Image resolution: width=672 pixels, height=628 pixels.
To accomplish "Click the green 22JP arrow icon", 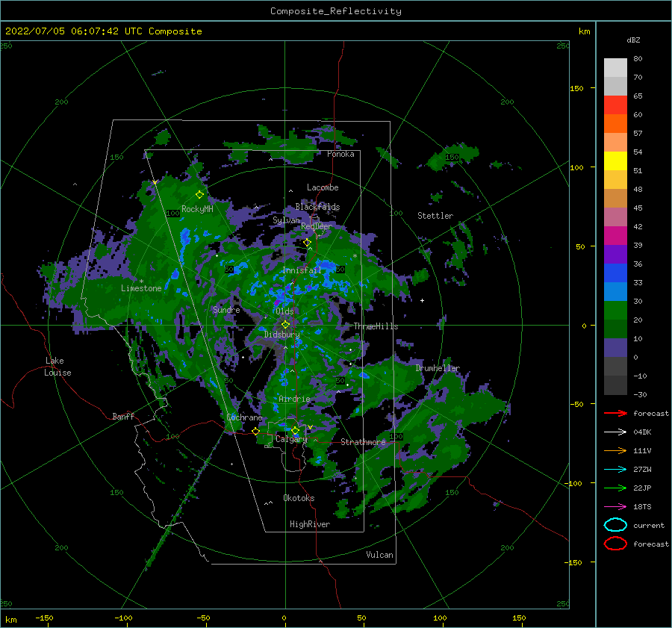I will (x=615, y=488).
